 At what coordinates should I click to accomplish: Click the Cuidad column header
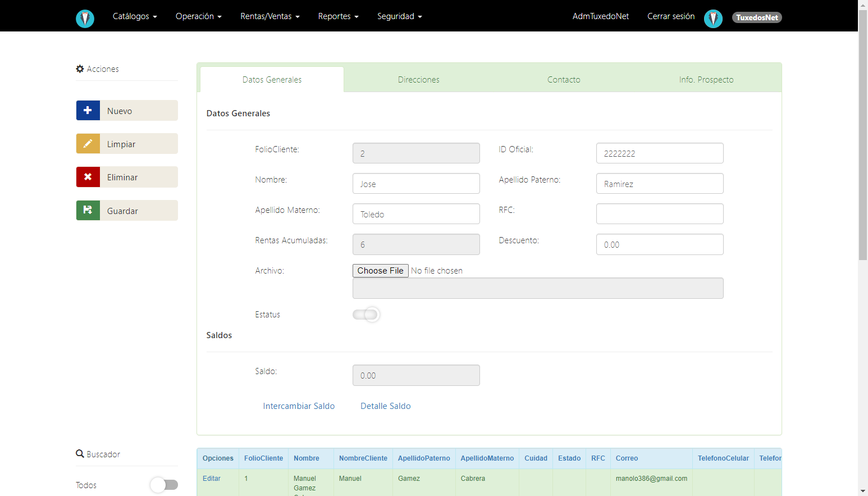click(536, 458)
